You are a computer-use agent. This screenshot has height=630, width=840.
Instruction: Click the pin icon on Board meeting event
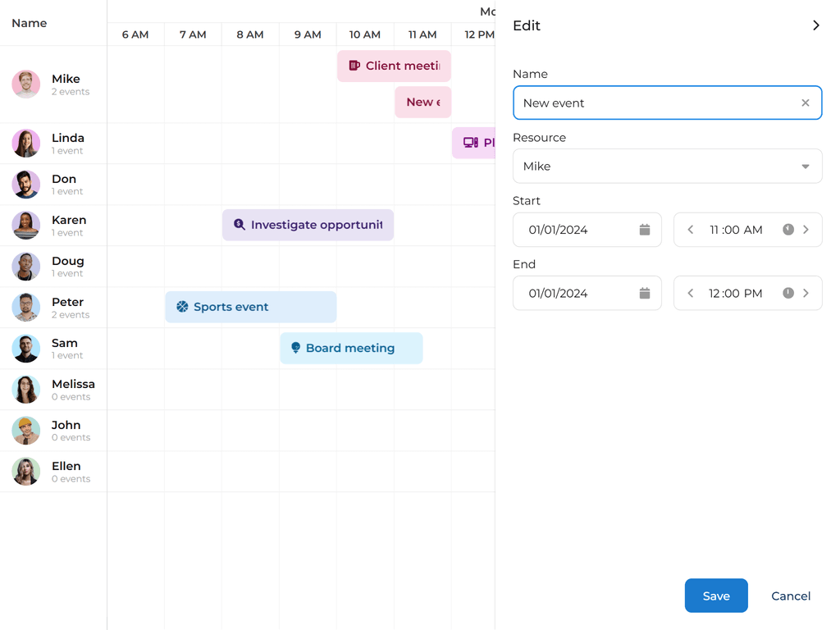pos(295,348)
